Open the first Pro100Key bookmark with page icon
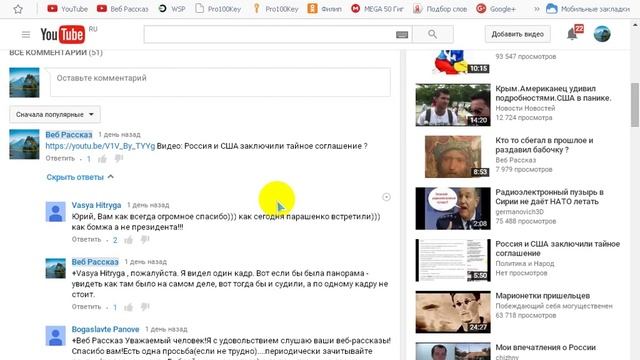This screenshot has height=360, width=640. [218, 9]
